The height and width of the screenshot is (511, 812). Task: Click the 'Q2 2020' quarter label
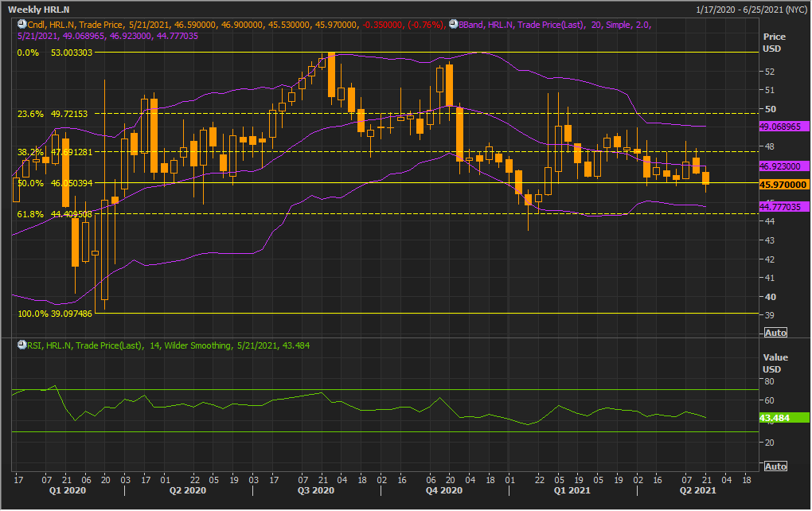pyautogui.click(x=188, y=491)
